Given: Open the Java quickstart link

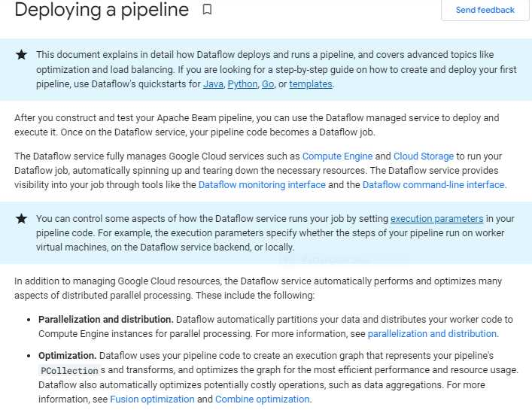Looking at the screenshot, I should tap(213, 84).
